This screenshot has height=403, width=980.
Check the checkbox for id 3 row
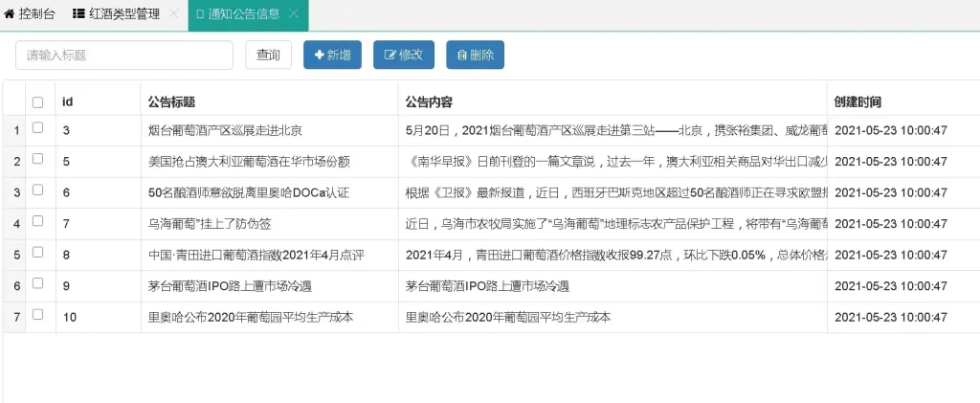coord(38,127)
